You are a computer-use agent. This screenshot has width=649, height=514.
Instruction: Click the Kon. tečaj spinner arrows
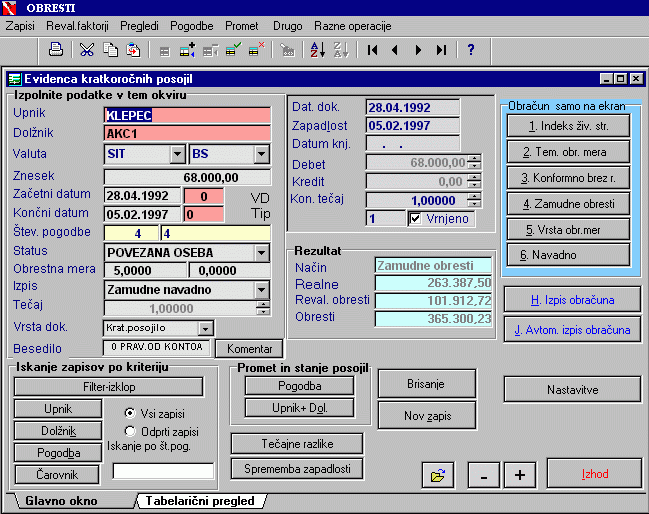pos(474,200)
